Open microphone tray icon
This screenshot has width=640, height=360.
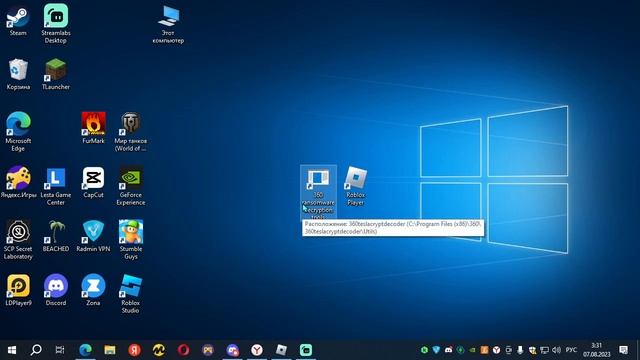(x=520, y=350)
